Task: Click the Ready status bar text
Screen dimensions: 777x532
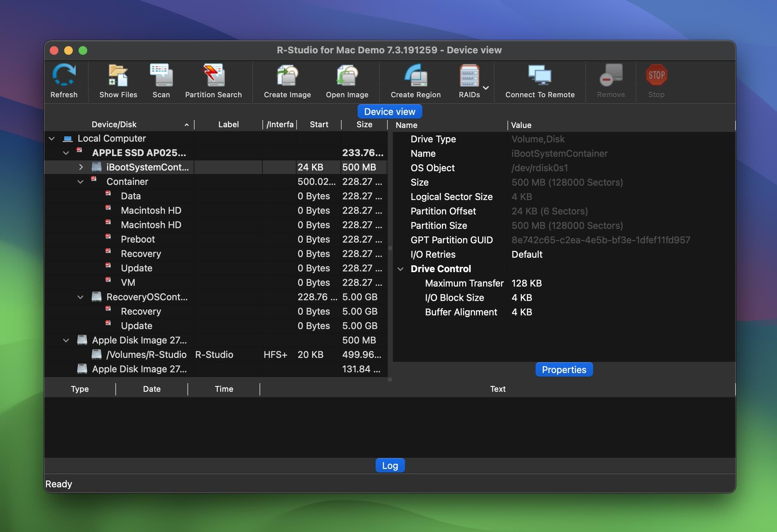Action: click(59, 484)
